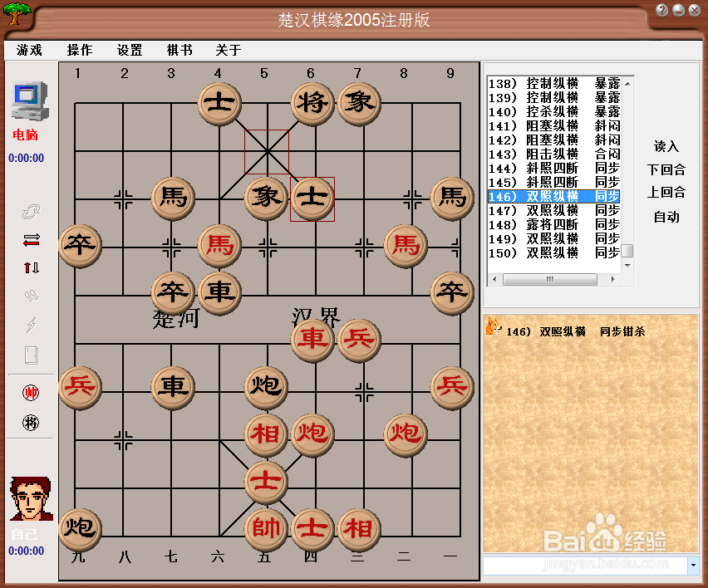The image size is (708, 588).
Task: Open the 关于 menu
Action: click(229, 50)
